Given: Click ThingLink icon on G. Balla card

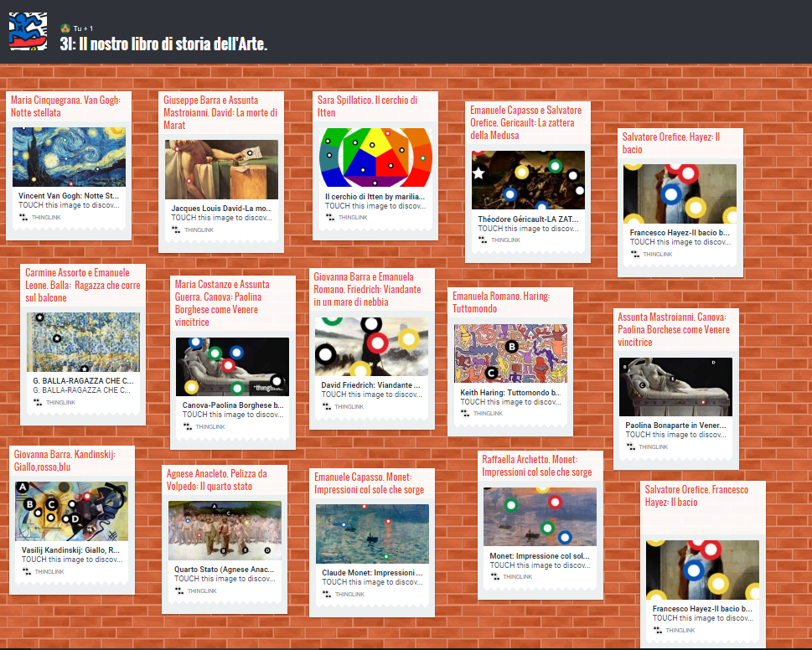Looking at the screenshot, I should click(38, 402).
